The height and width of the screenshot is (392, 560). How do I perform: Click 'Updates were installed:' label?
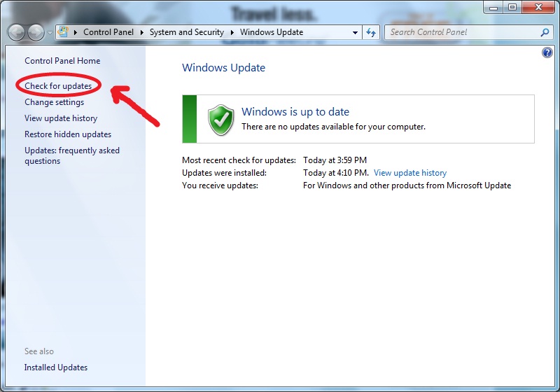[224, 173]
